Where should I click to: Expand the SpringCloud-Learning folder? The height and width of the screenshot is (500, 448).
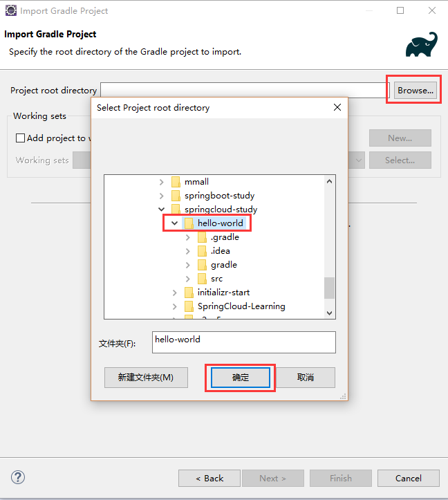tap(174, 306)
